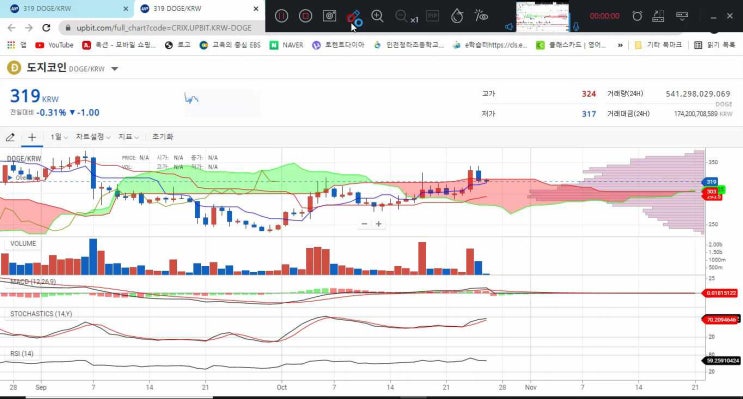743x399 pixels.
Task: Click the mini price sparkline chart
Action: 191,99
